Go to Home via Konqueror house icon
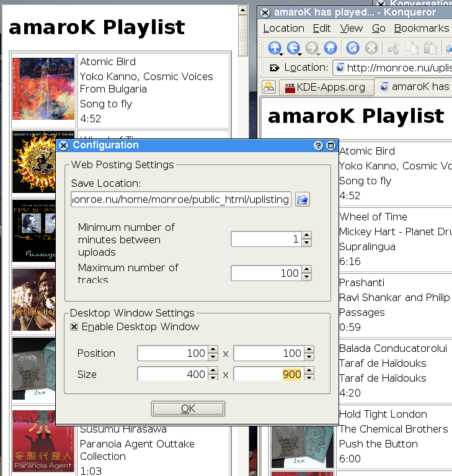This screenshot has height=476, width=452. pyautogui.click(x=330, y=48)
